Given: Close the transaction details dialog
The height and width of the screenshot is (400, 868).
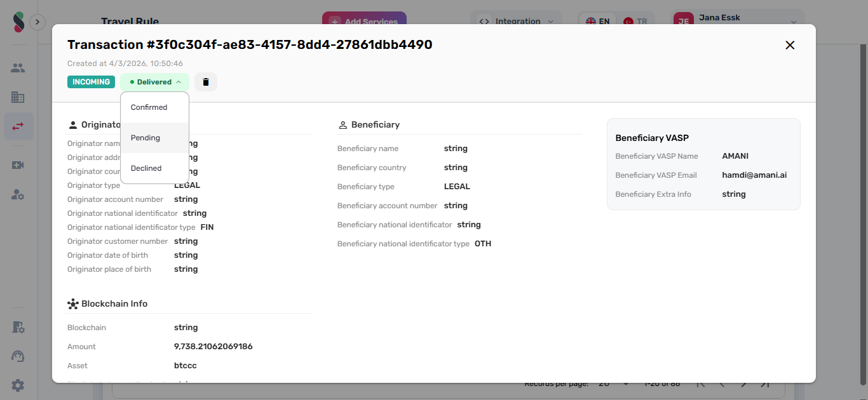Looking at the screenshot, I should (790, 45).
